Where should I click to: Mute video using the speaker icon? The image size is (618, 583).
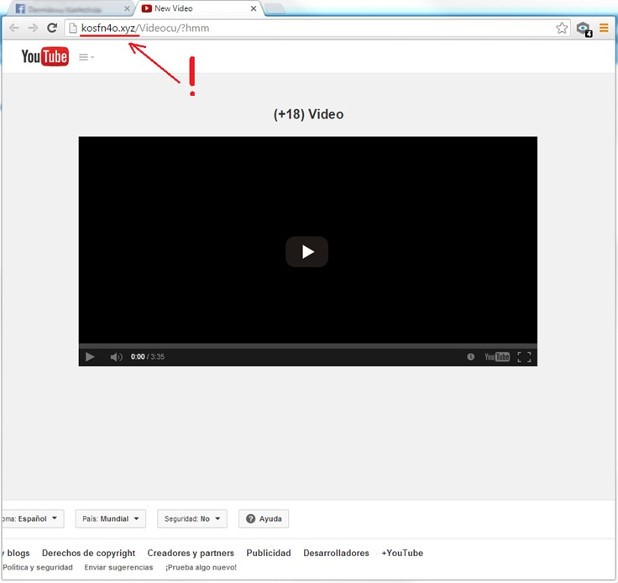(116, 357)
